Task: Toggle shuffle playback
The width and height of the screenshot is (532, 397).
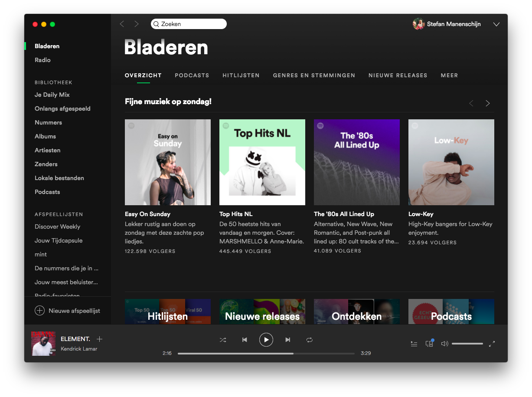Action: tap(223, 340)
